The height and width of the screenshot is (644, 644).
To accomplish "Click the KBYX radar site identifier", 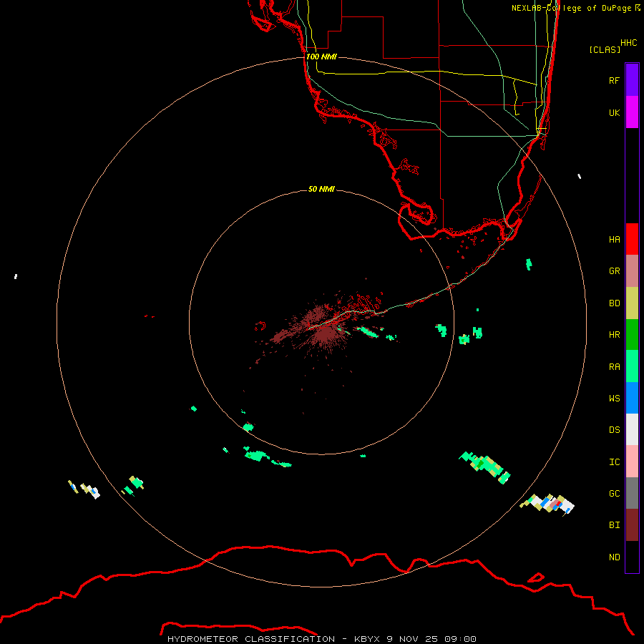I will [x=367, y=639].
